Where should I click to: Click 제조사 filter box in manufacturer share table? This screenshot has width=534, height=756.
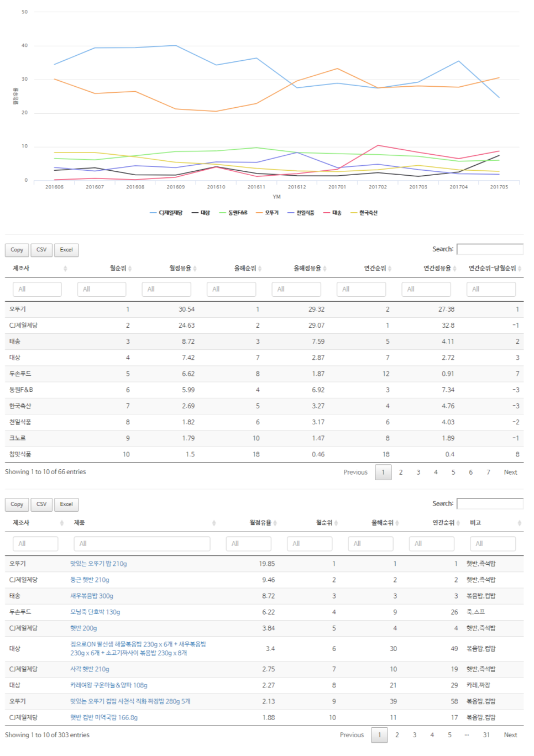(x=37, y=289)
